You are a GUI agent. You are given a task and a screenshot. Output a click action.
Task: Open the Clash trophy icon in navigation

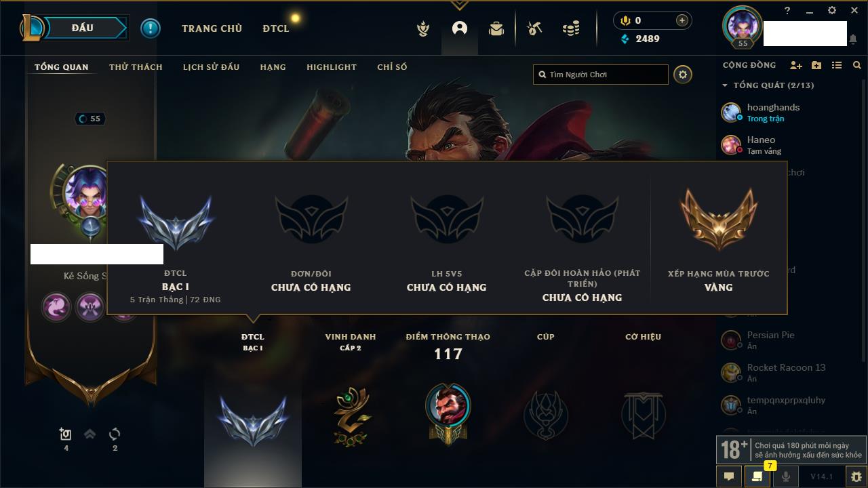(423, 28)
